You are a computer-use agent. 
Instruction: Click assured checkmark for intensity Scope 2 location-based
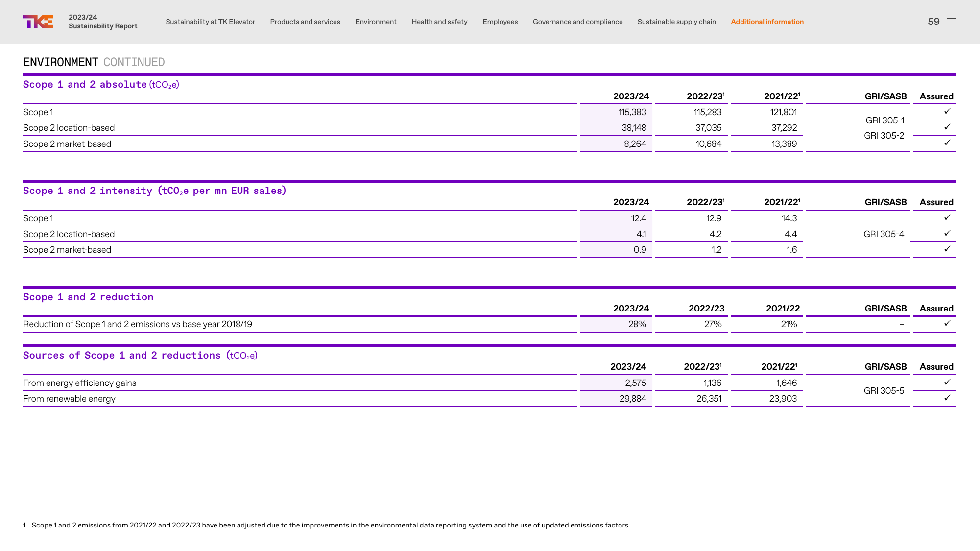(x=947, y=234)
